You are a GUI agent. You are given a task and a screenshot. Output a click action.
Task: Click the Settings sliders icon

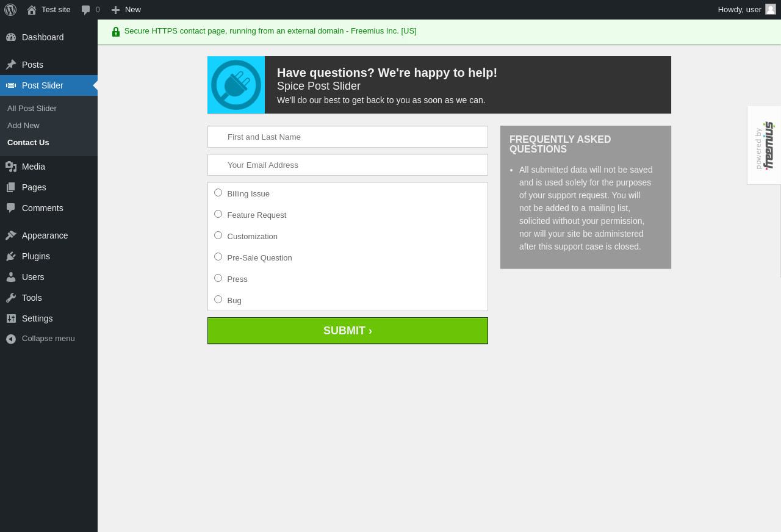pyautogui.click(x=11, y=318)
